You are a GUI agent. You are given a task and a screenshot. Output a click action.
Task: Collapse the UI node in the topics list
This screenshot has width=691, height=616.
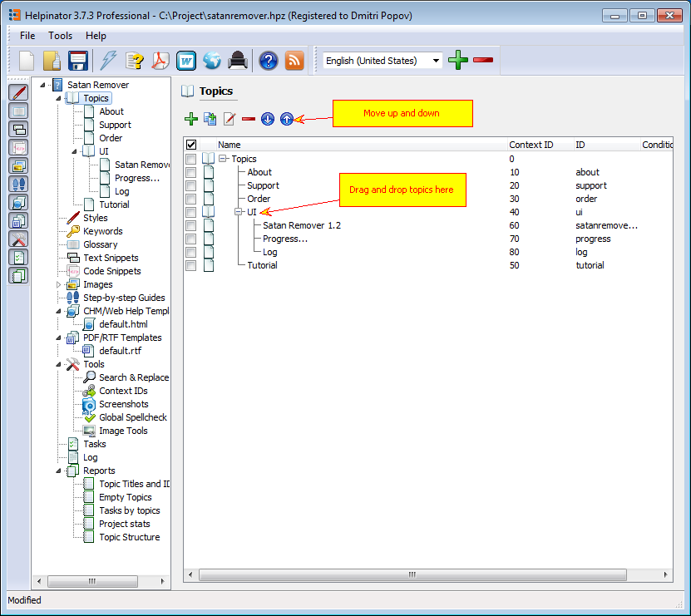click(x=239, y=212)
